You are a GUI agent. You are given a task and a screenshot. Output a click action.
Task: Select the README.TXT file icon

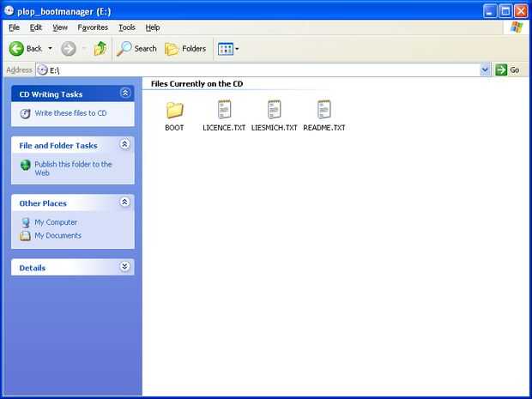[324, 109]
